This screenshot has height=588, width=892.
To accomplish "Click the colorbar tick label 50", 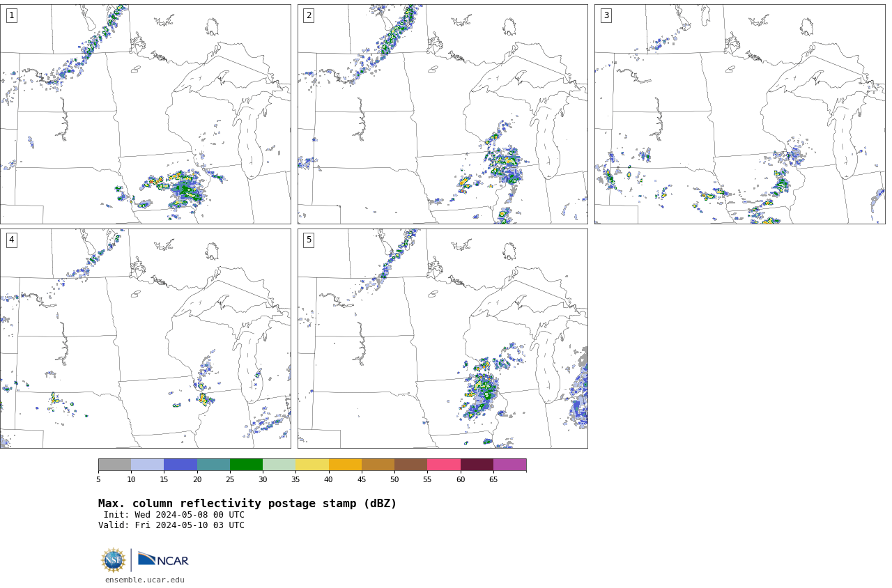I will click(394, 479).
